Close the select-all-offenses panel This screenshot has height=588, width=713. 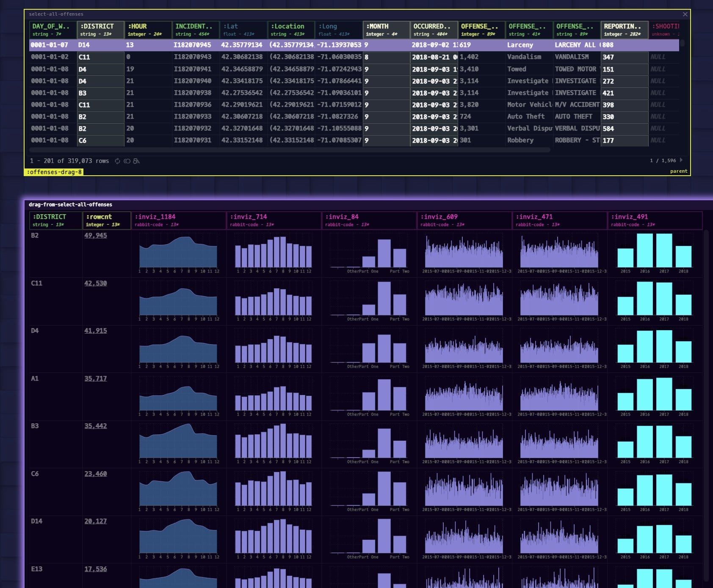coord(685,14)
